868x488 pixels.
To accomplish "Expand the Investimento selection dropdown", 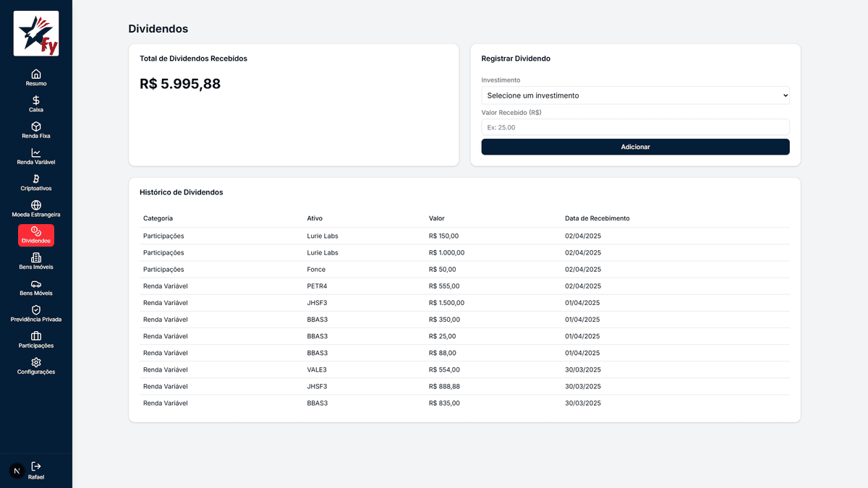I will (635, 95).
